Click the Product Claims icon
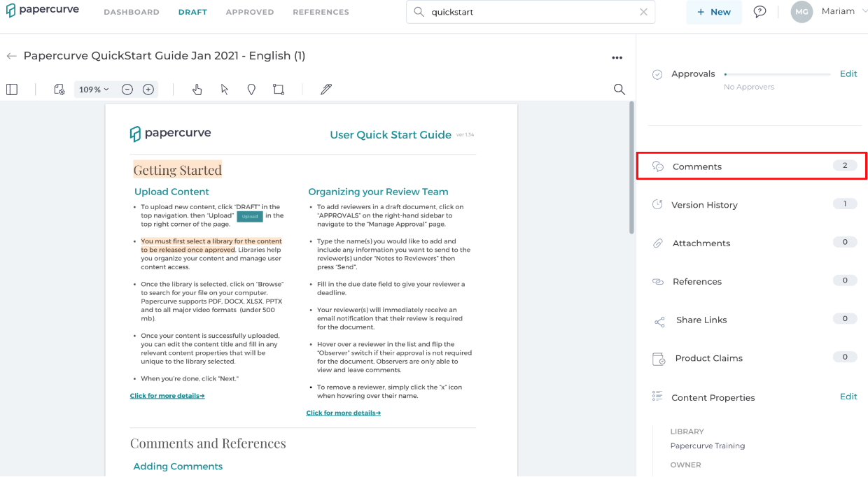 pos(659,359)
